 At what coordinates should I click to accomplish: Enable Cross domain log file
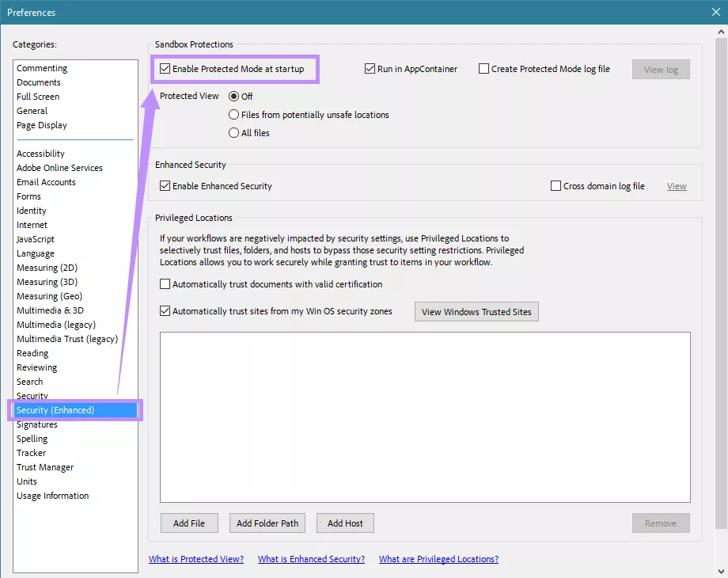click(556, 185)
